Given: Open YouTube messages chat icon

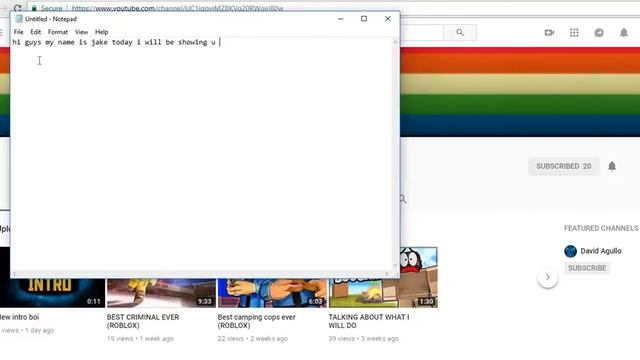Looking at the screenshot, I should pos(599,33).
